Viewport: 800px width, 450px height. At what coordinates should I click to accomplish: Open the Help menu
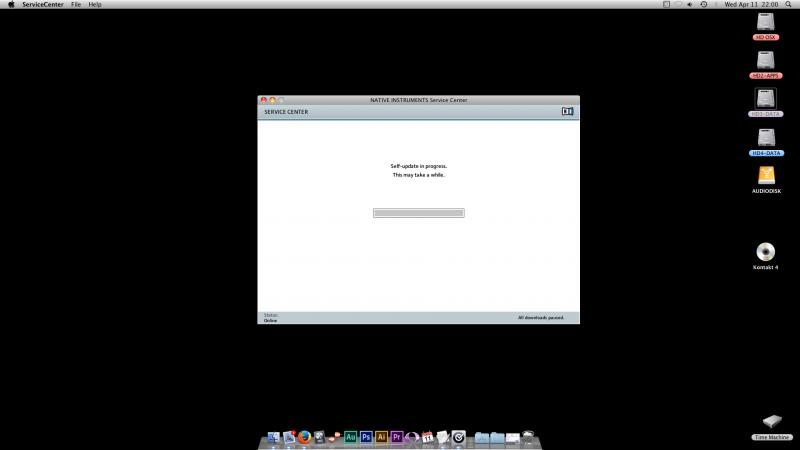click(95, 4)
